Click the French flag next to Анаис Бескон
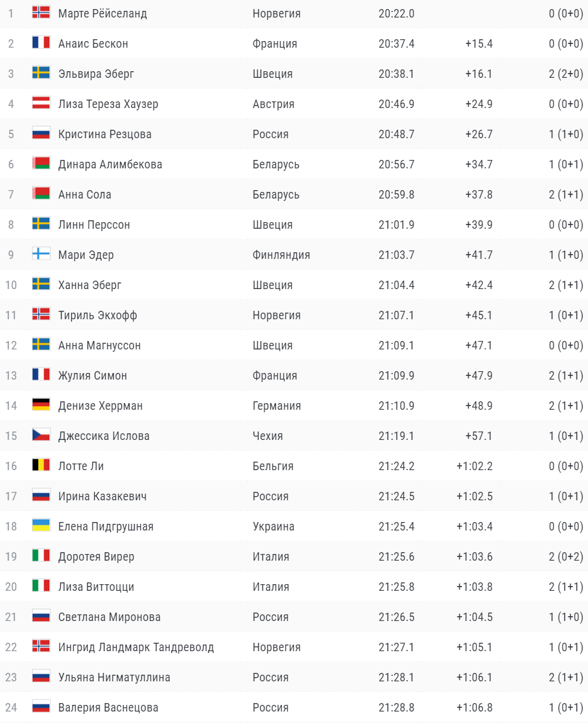 tap(40, 43)
